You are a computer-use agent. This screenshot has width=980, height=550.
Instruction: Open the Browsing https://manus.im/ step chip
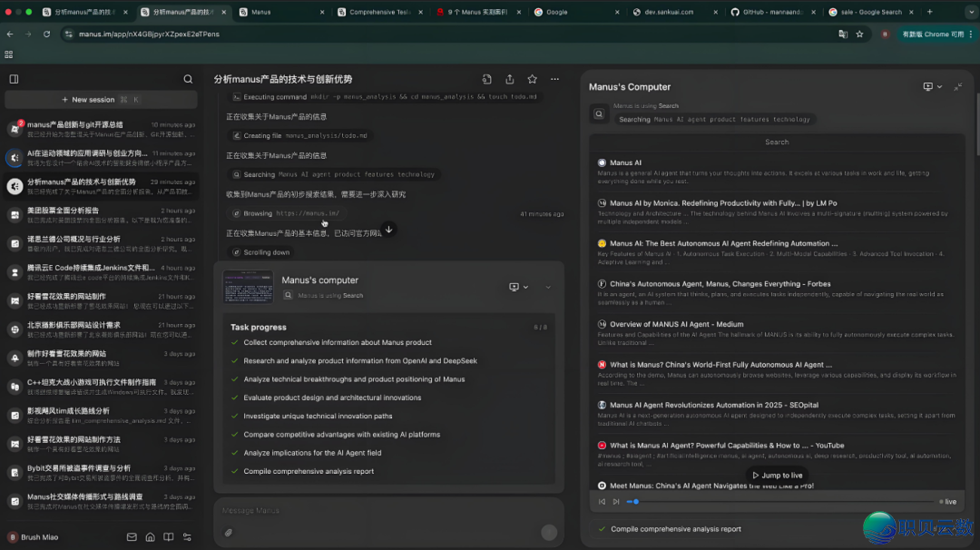click(x=286, y=213)
